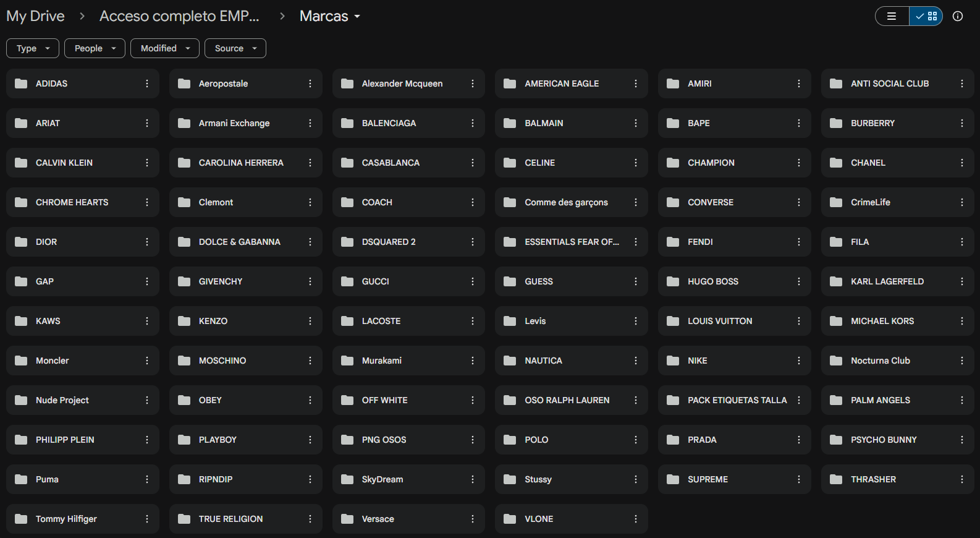
Task: Select the TRUE RELIGION folder
Action: point(246,519)
